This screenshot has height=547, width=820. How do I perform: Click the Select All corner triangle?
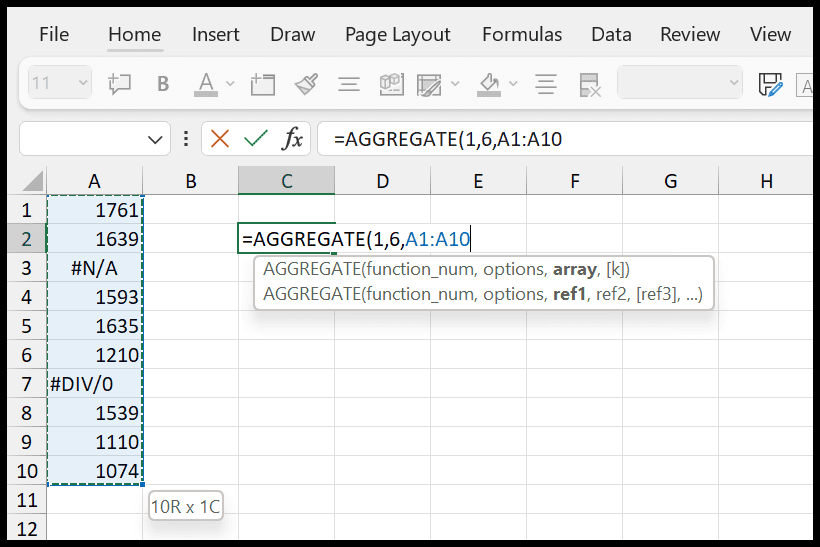pos(32,181)
